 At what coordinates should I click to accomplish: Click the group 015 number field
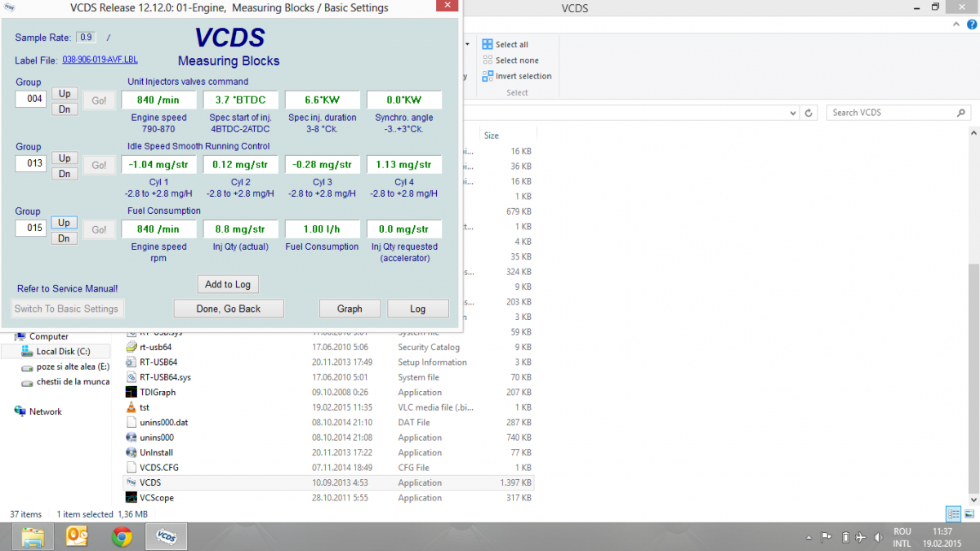tap(31, 229)
